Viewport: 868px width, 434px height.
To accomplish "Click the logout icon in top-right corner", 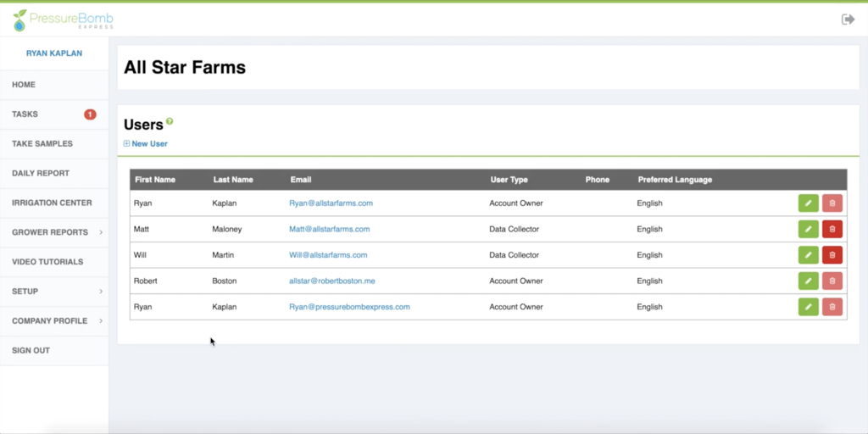I will [x=848, y=19].
